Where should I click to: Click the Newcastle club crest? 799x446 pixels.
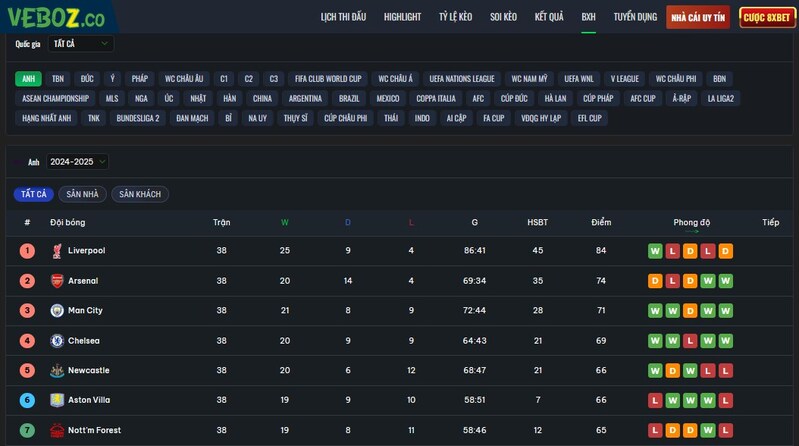click(57, 371)
